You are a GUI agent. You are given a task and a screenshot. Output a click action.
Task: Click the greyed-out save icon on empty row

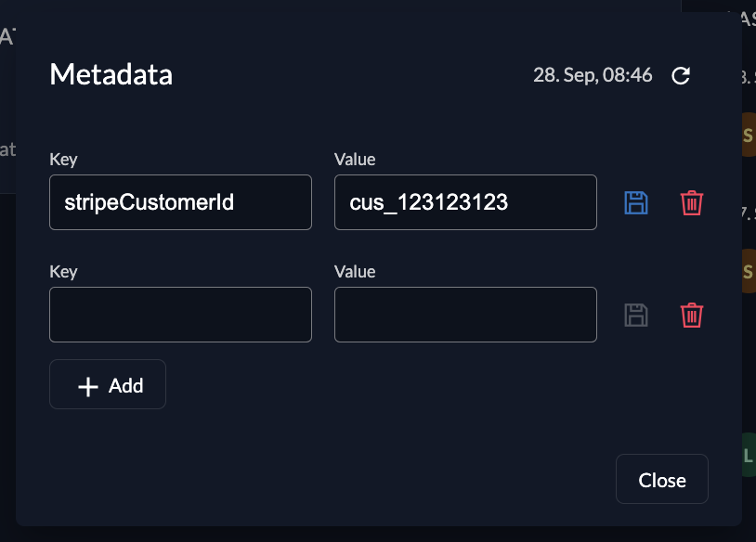coord(635,315)
